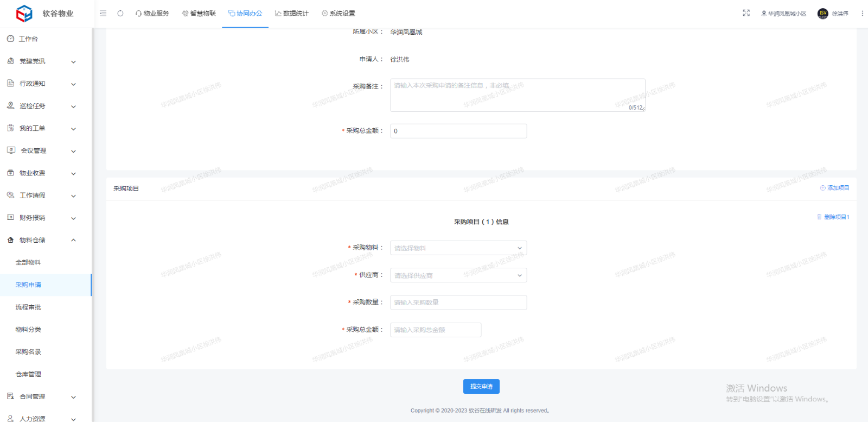868x422 pixels.
Task: Switch to the 数据统计 top tab
Action: coord(292,14)
